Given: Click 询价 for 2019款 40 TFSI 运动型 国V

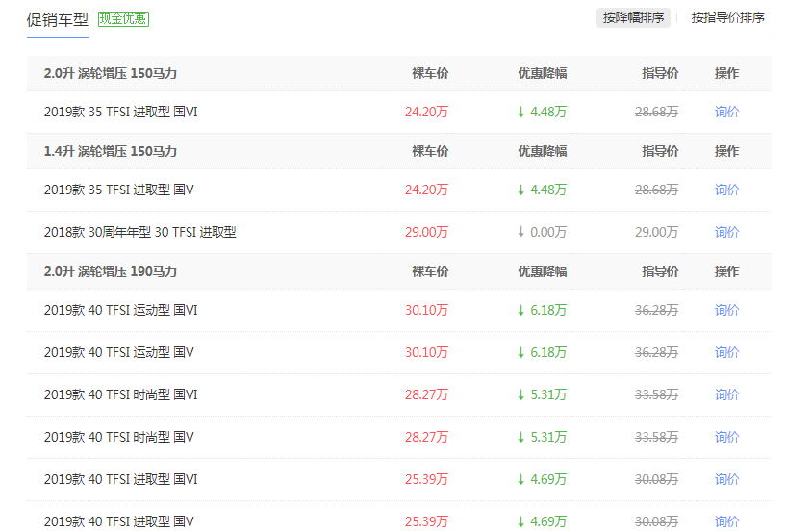Looking at the screenshot, I should tap(726, 352).
